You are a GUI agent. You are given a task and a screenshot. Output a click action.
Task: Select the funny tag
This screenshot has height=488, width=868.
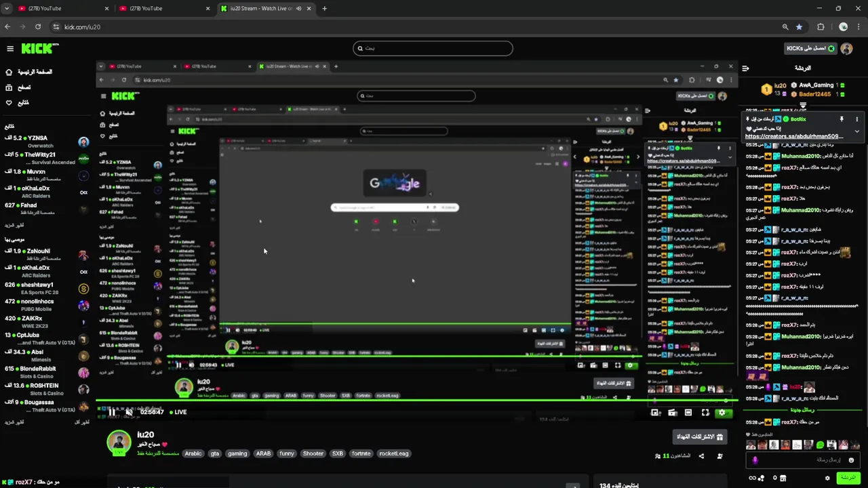click(287, 453)
